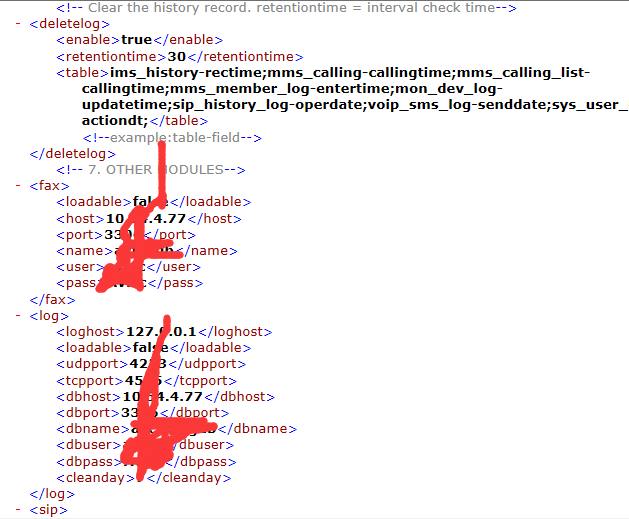This screenshot has width=629, height=519.
Task: Click the opening <enable> tag
Action: click(x=88, y=40)
